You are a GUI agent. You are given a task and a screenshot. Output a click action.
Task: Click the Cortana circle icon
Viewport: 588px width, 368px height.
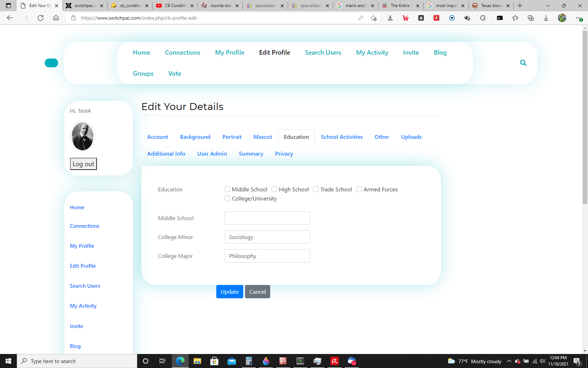click(x=146, y=361)
